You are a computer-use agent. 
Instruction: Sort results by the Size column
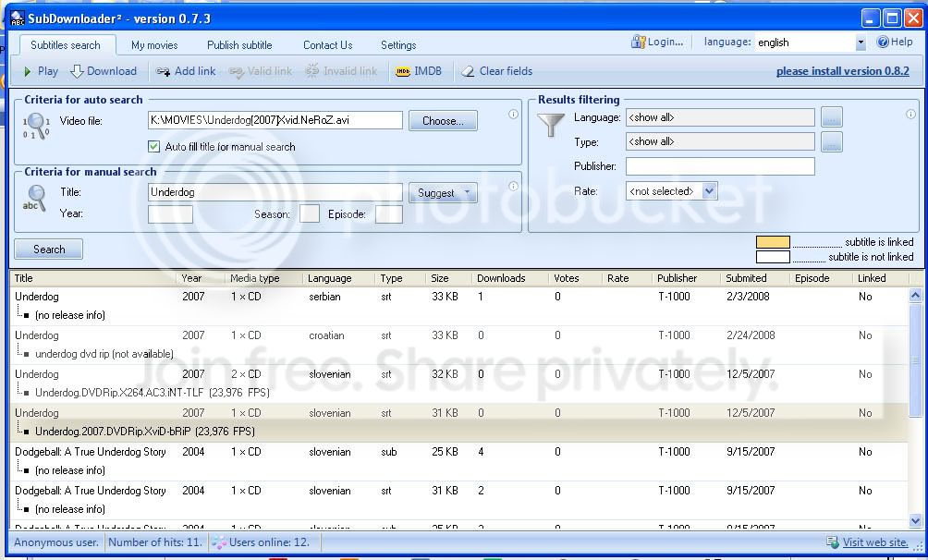pyautogui.click(x=448, y=278)
